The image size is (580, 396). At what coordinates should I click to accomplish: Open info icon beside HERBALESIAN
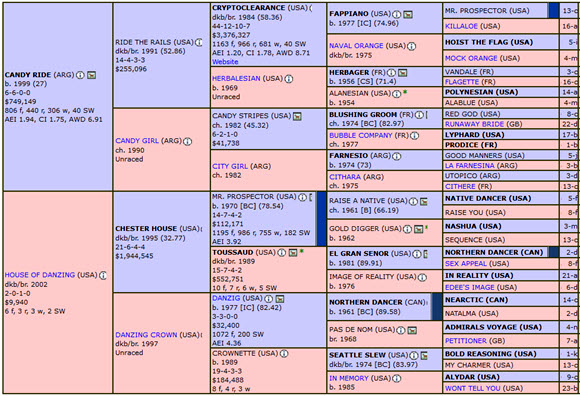tap(289, 79)
